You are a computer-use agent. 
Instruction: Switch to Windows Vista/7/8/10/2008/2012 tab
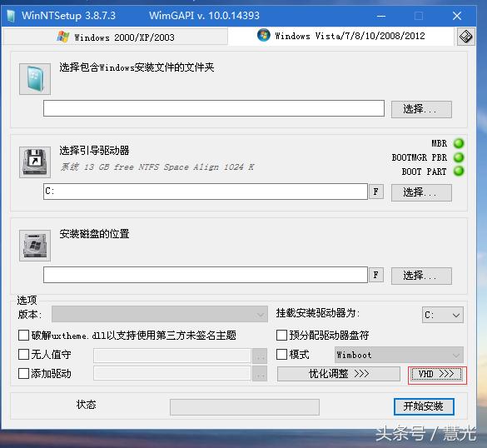pos(340,36)
